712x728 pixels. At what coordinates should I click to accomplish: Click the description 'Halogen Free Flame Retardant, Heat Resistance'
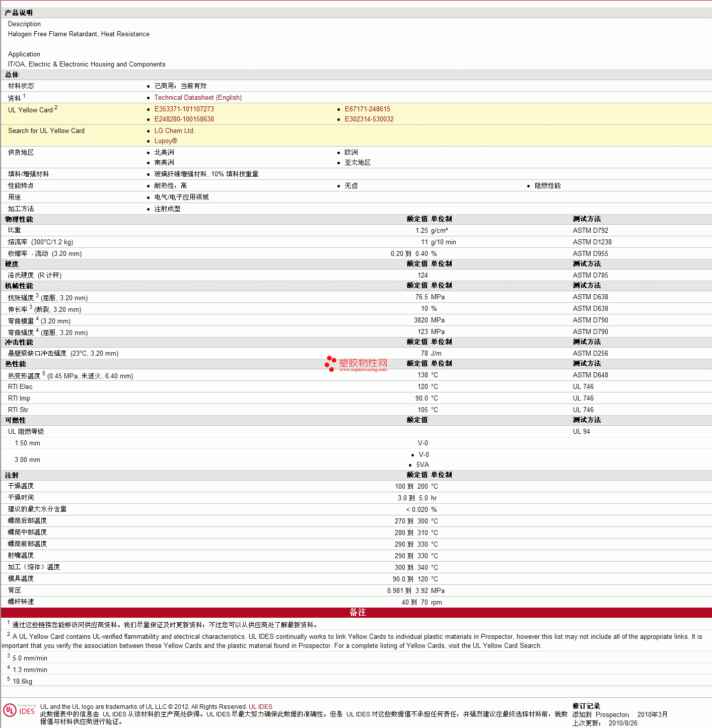pyautogui.click(x=79, y=34)
